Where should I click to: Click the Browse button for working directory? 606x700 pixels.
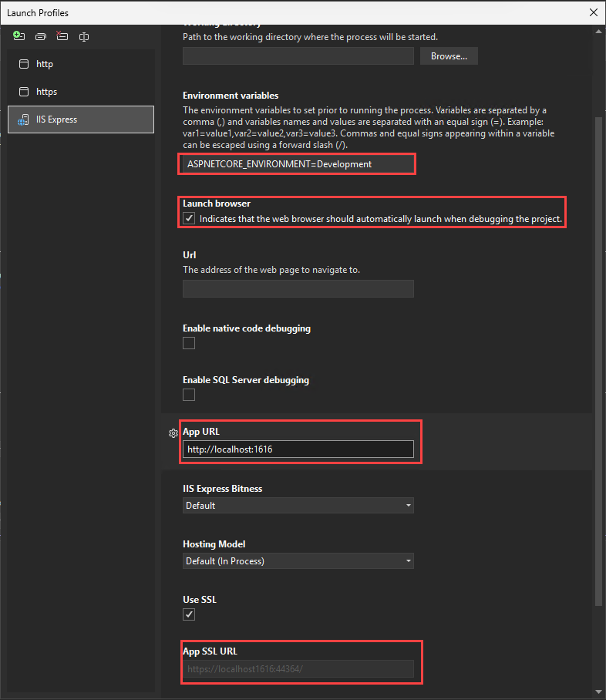(449, 56)
